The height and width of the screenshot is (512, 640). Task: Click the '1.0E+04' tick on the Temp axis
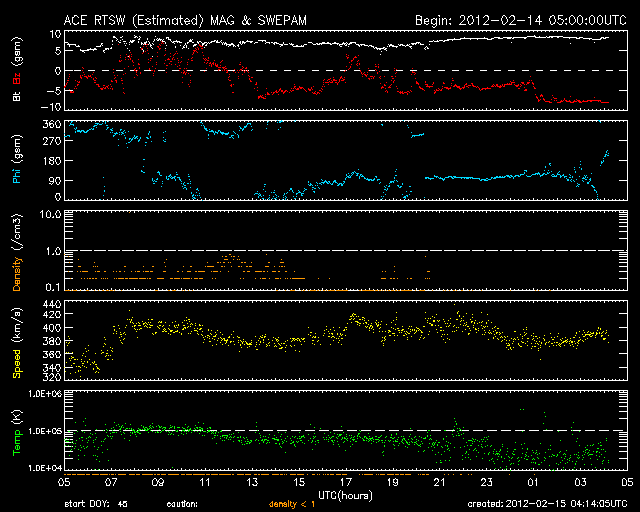45,468
